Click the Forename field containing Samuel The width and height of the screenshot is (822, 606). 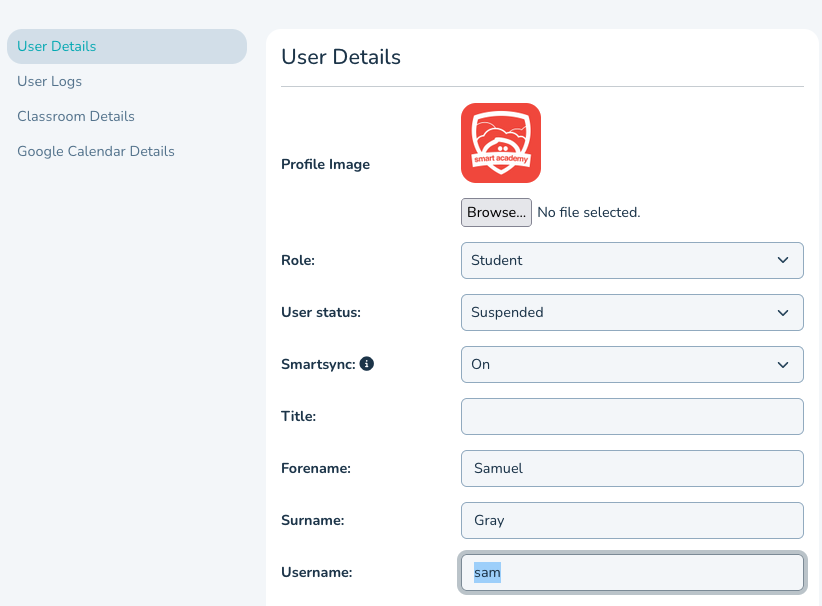pyautogui.click(x=632, y=468)
